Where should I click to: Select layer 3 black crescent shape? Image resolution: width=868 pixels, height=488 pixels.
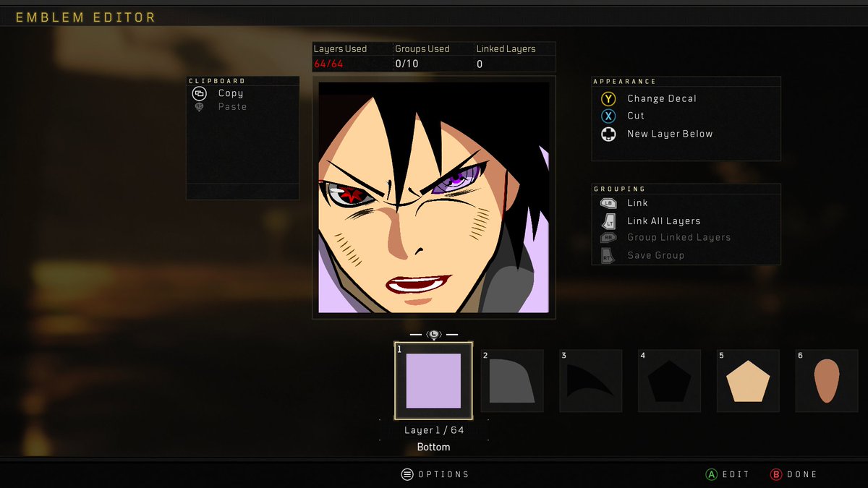pos(591,381)
